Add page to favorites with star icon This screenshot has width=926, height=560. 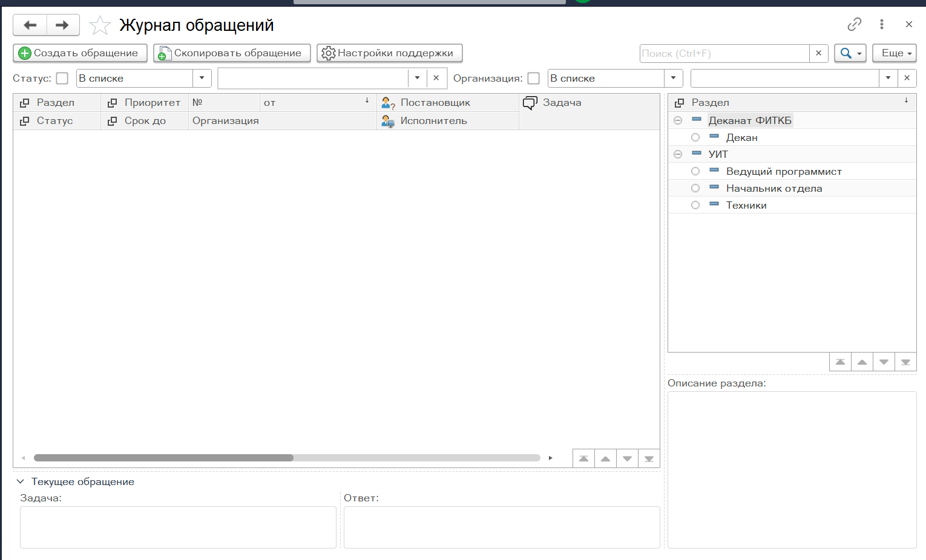click(x=100, y=25)
